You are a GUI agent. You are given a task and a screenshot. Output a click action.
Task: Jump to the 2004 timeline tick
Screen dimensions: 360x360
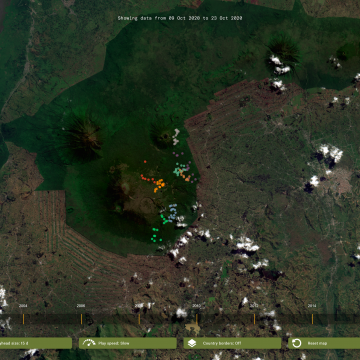point(23,319)
